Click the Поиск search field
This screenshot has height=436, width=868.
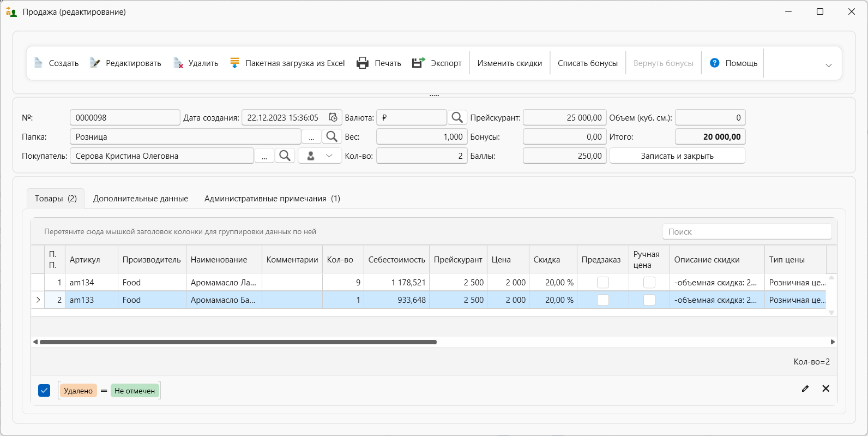click(747, 231)
